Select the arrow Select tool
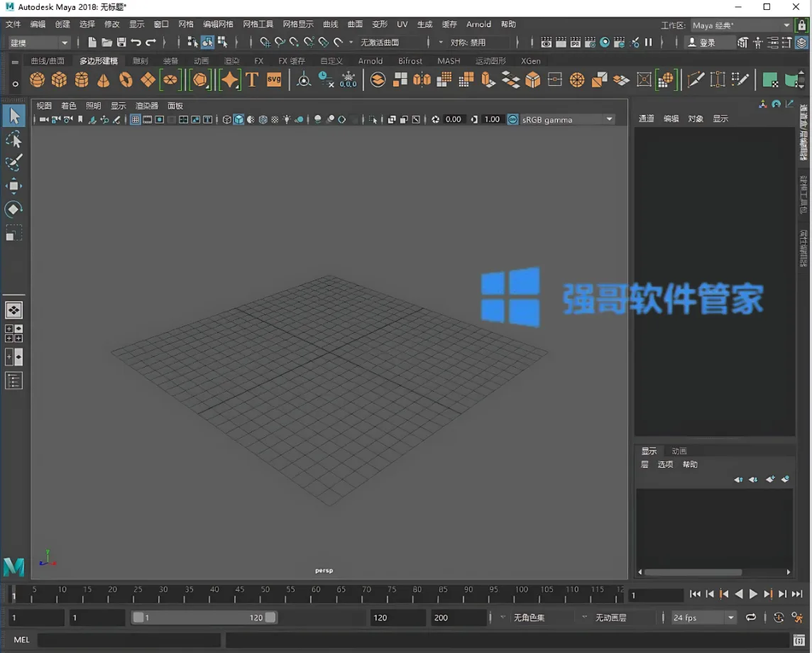Image resolution: width=812 pixels, height=653 pixels. (x=14, y=116)
